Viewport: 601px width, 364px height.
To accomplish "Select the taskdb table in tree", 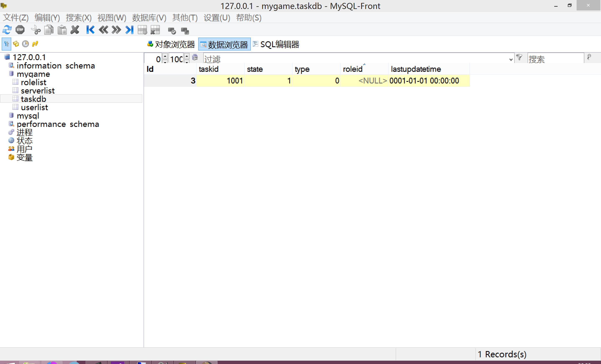I will point(33,99).
